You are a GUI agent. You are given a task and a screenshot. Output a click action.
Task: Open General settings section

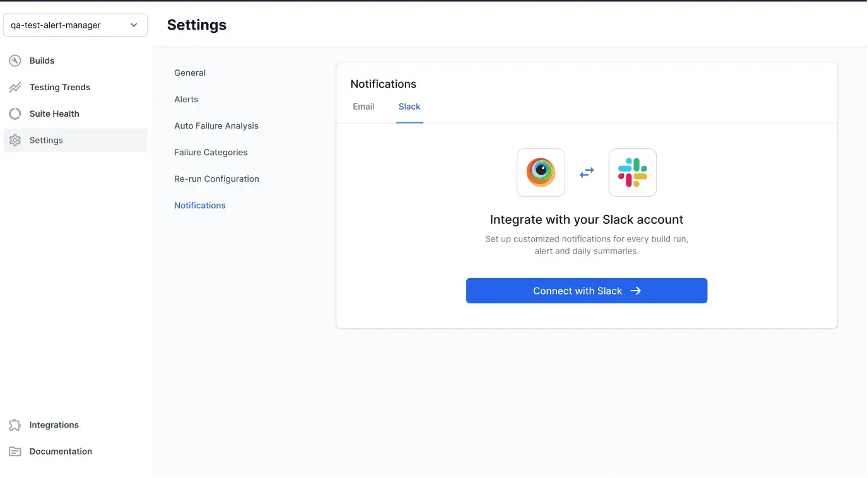click(190, 73)
